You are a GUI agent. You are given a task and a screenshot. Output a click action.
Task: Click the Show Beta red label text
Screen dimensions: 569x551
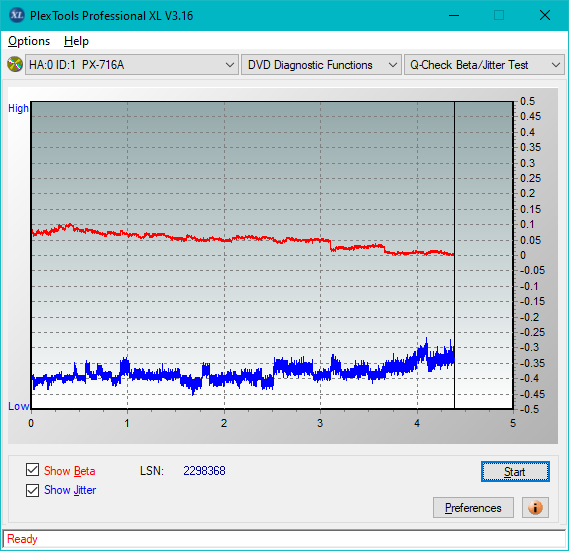(x=70, y=471)
